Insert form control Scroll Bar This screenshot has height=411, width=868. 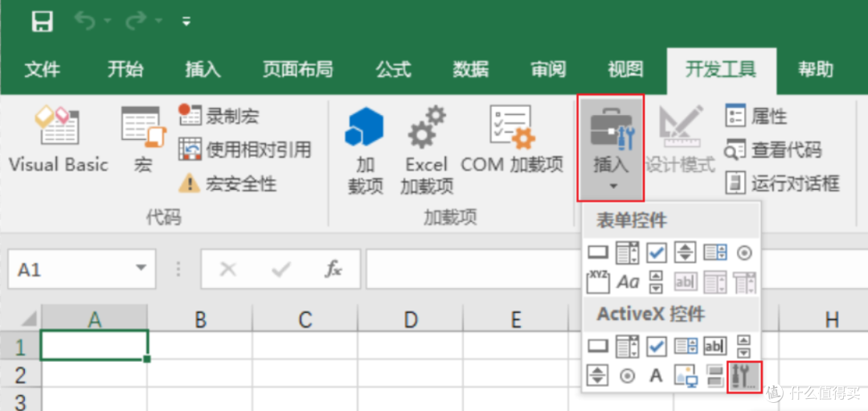(657, 282)
